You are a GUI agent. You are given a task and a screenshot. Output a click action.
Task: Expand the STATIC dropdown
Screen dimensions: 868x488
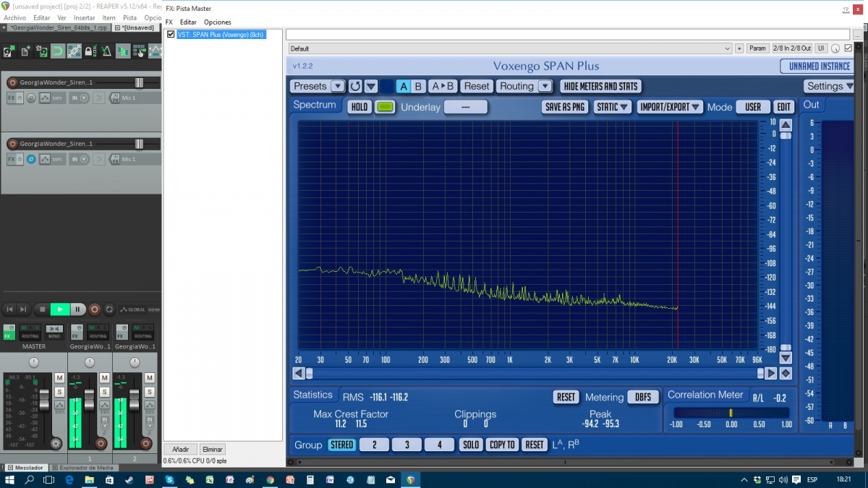pos(613,107)
